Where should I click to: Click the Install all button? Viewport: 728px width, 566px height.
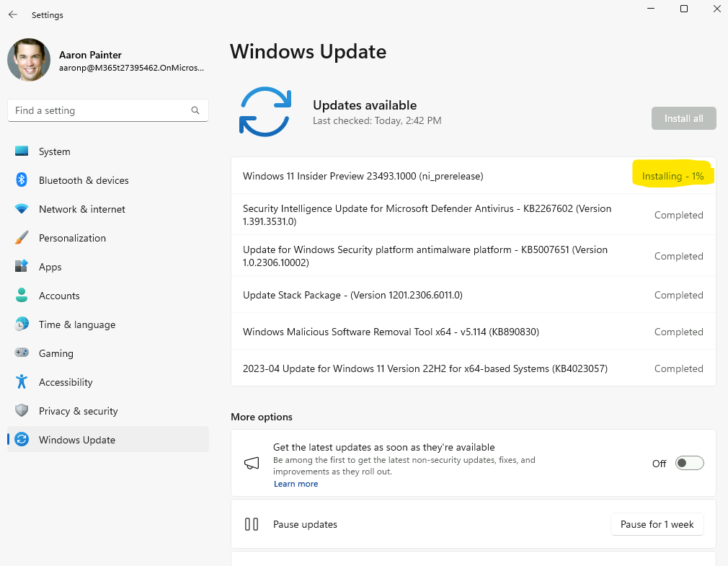(x=683, y=118)
